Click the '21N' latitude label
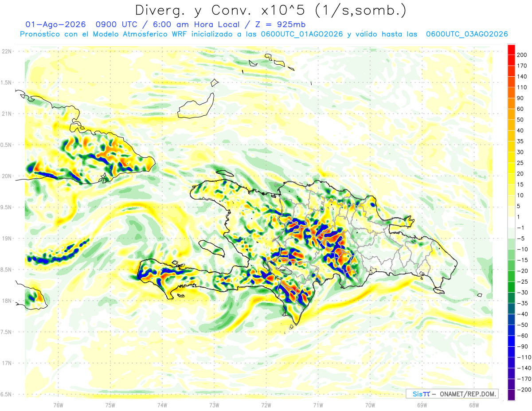Screen dimensions: 532x411 7,114
